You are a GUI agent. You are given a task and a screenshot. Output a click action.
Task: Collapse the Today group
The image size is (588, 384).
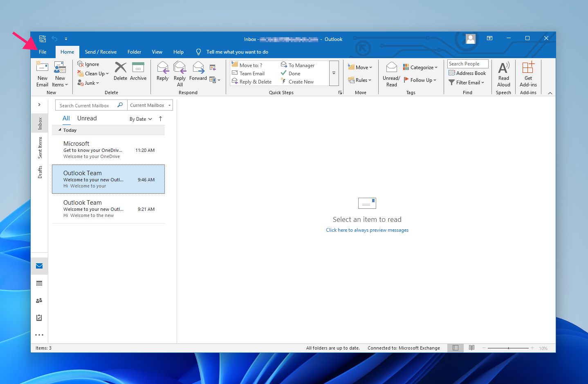click(60, 130)
